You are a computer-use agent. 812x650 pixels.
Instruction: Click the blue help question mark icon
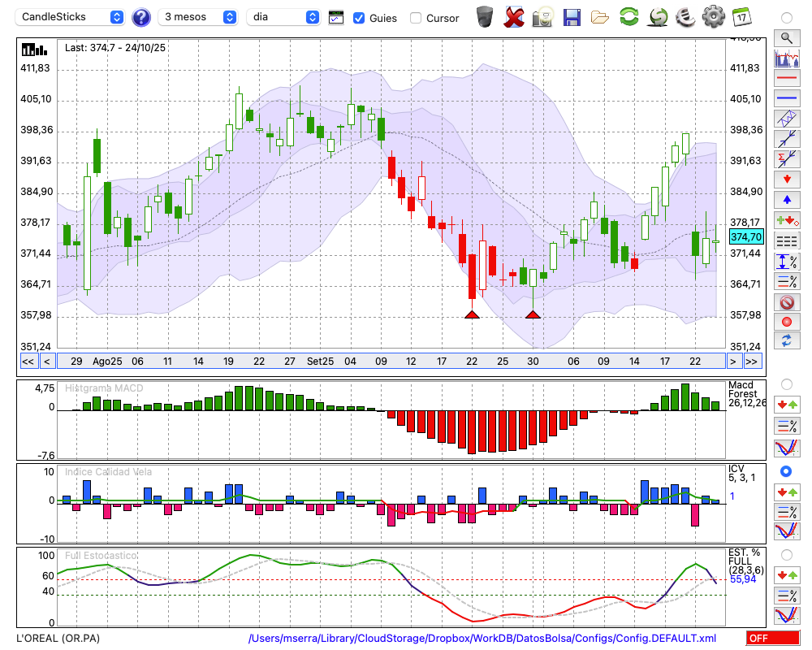(141, 18)
